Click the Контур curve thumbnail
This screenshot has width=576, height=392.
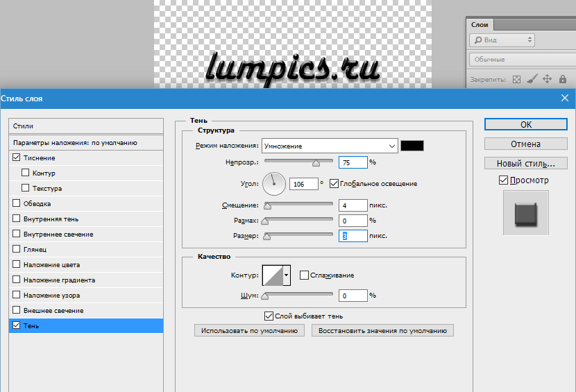click(x=273, y=275)
